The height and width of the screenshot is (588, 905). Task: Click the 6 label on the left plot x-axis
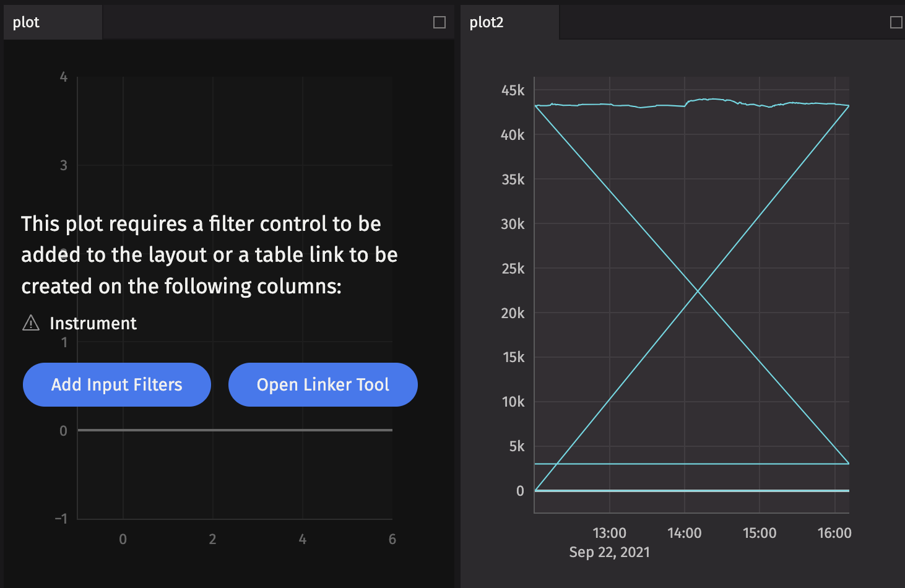[x=392, y=538]
